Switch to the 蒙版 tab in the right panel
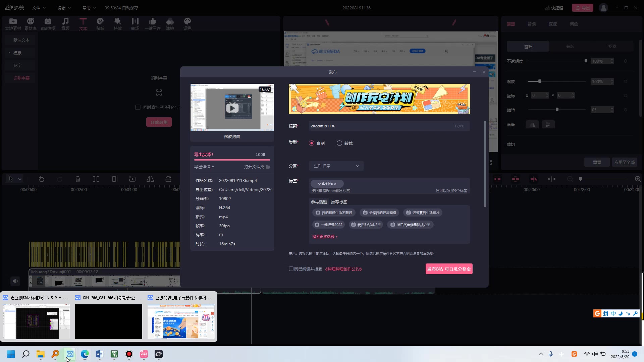Image resolution: width=644 pixels, height=362 pixels. 570,46
